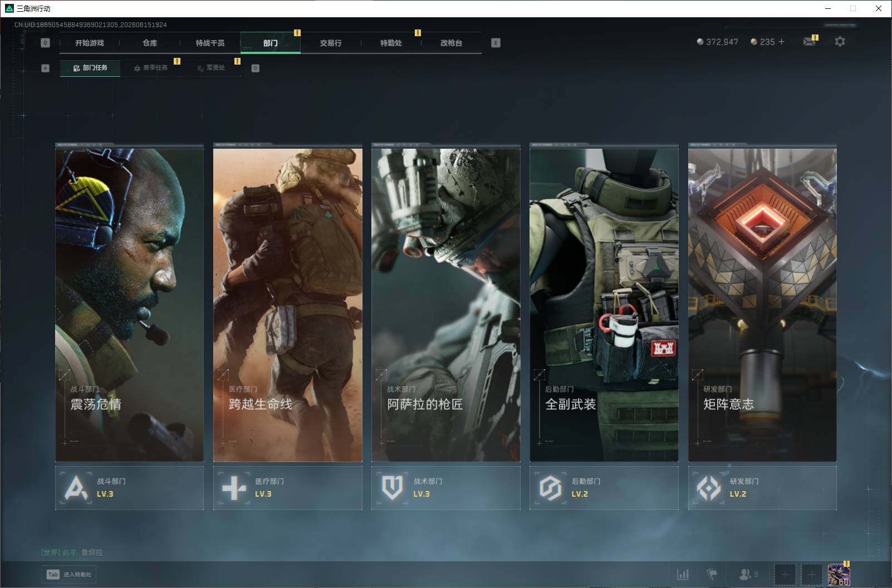The image size is (892, 588).
Task: Click the 三角洲行动 window title icon
Action: tap(9, 8)
